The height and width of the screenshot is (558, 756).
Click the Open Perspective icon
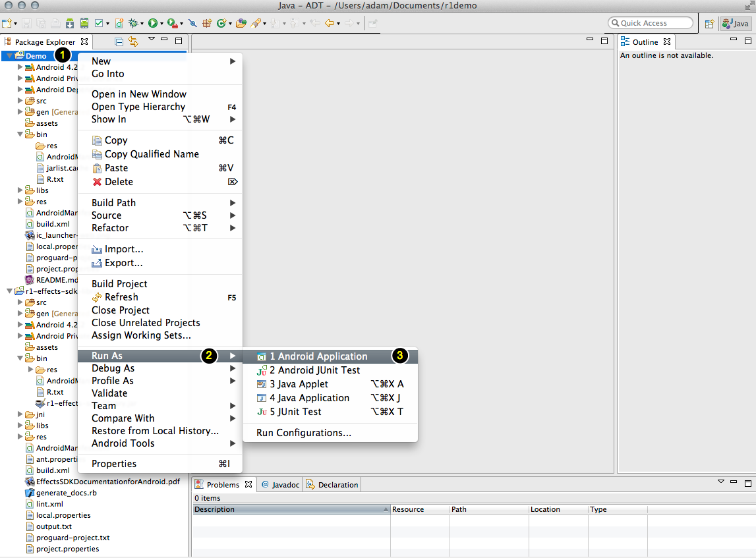coord(709,24)
